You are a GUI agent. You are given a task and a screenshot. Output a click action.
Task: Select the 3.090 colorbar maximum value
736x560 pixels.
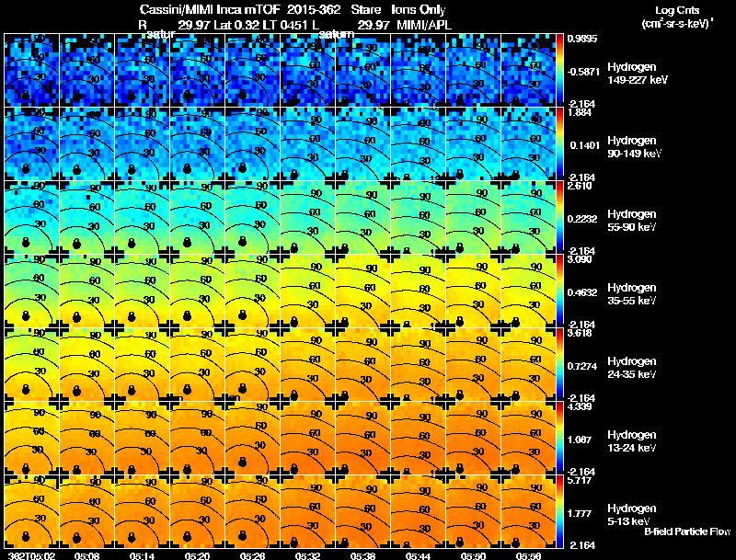pyautogui.click(x=580, y=260)
